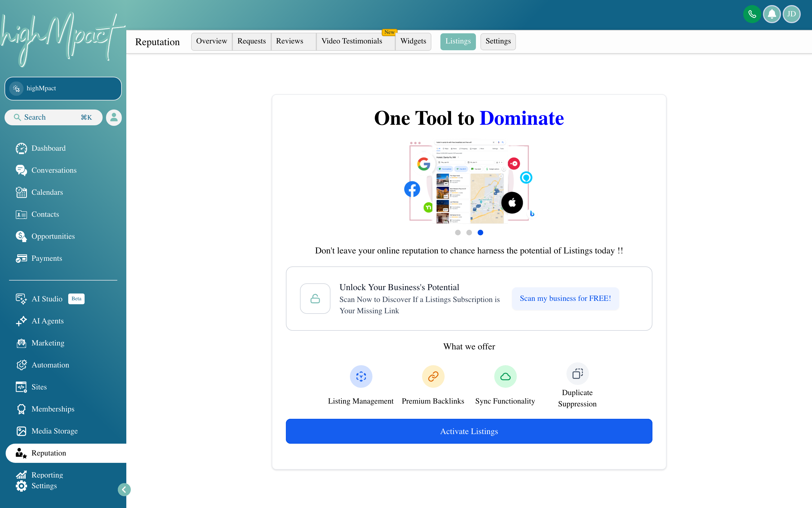Image resolution: width=812 pixels, height=508 pixels.
Task: Click the Premium Backlinks chain icon
Action: click(433, 376)
